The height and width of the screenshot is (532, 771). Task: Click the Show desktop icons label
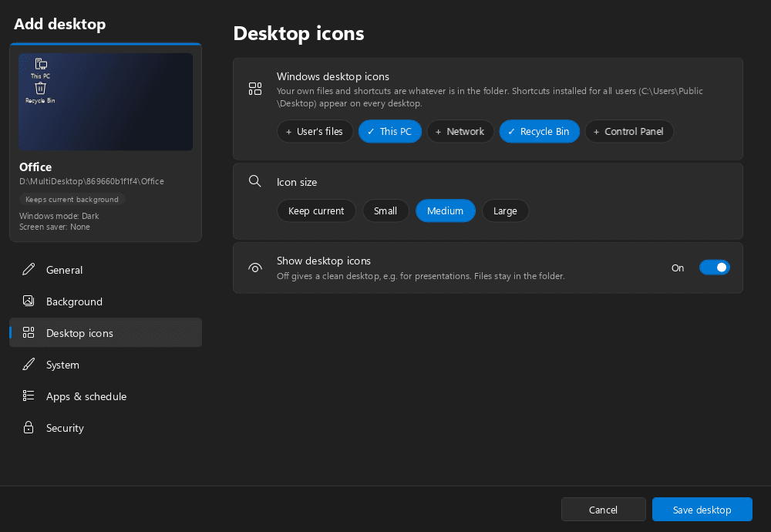point(324,261)
